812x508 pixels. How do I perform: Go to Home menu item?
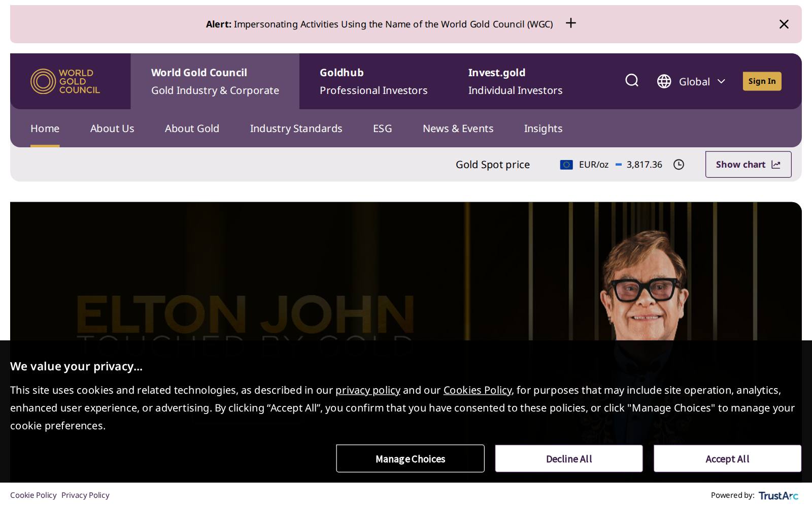45,128
